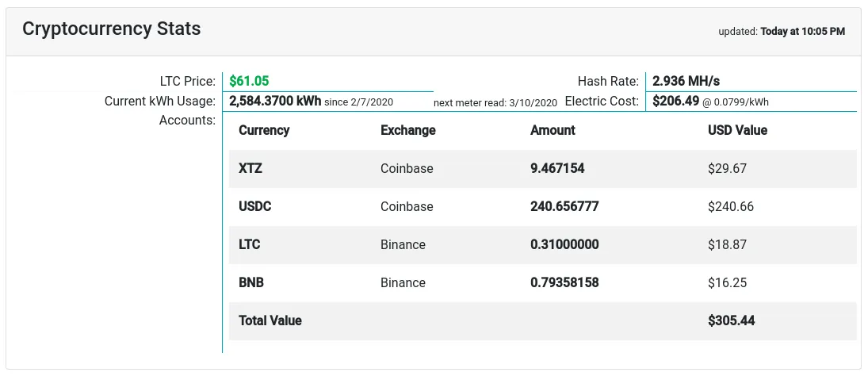Click Coinbase in the XTZ row
The image size is (868, 376).
tap(407, 168)
